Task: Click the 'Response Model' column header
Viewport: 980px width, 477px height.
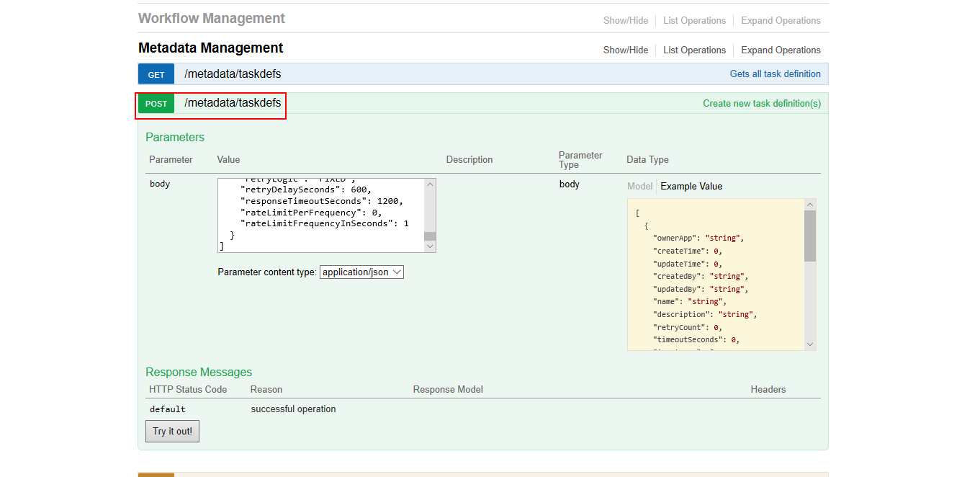Action: click(x=448, y=390)
